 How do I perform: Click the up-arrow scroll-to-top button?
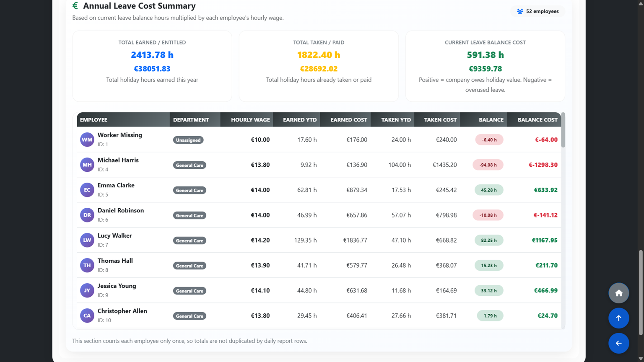pyautogui.click(x=618, y=318)
